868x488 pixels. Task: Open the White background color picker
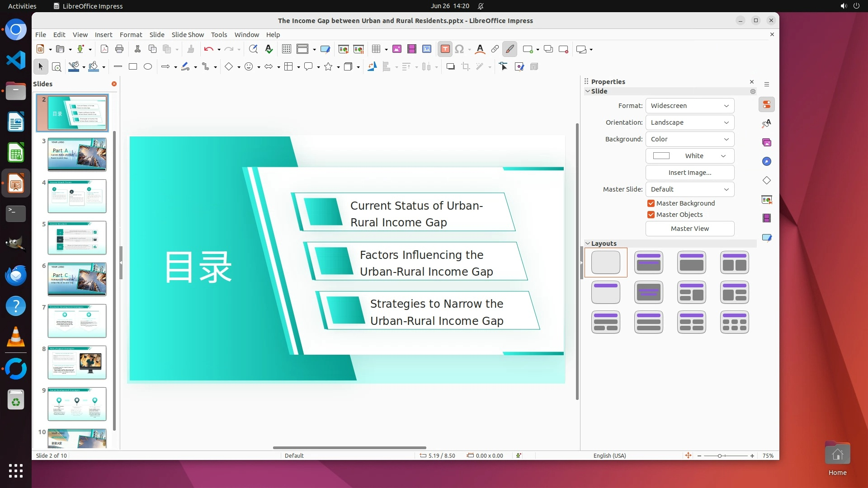(x=689, y=156)
